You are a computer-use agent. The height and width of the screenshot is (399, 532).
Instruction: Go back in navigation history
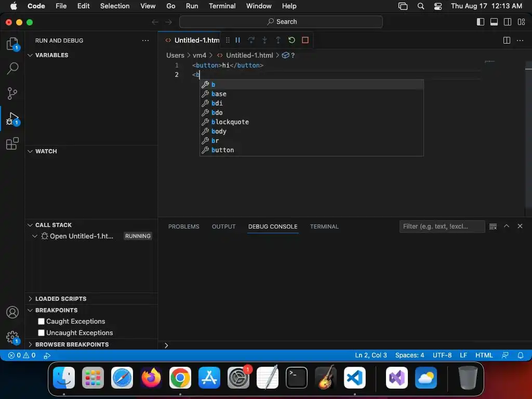[155, 22]
